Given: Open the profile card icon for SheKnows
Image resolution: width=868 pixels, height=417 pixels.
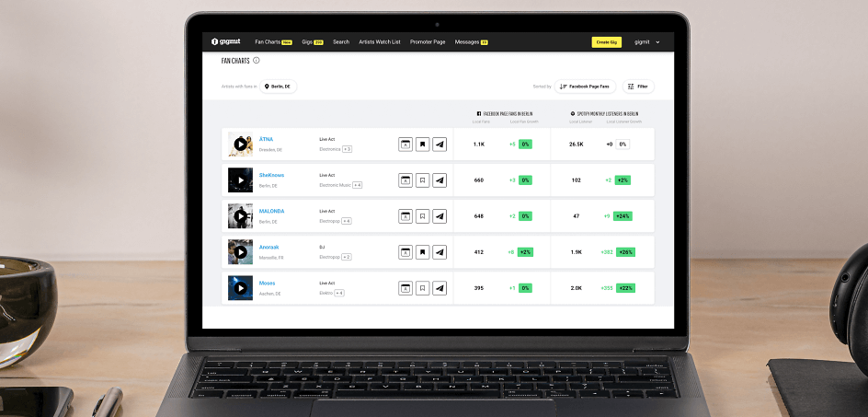Looking at the screenshot, I should pos(405,180).
